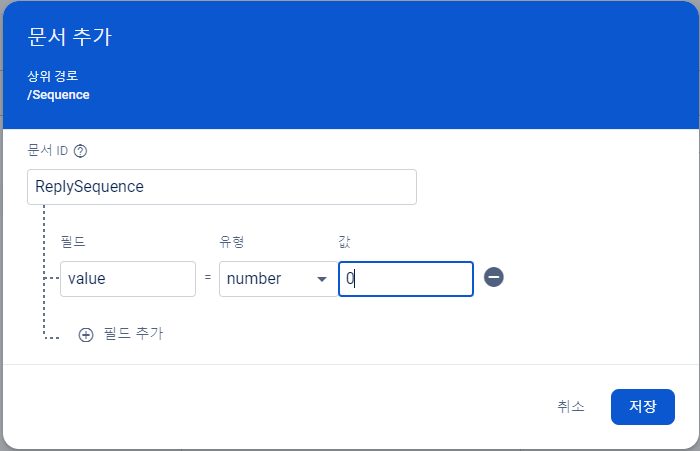Image resolution: width=700 pixels, height=451 pixels.
Task: Click the 문서 ID label text
Action: (47, 150)
